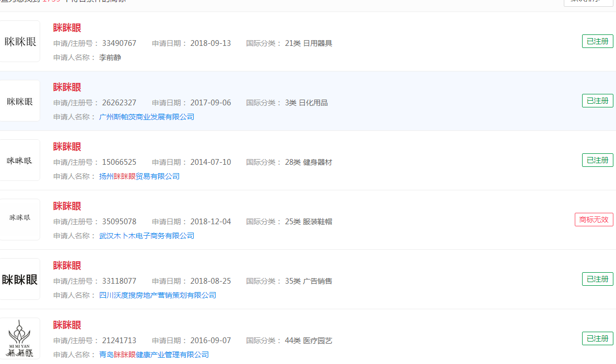Select registration number 15066525
The width and height of the screenshot is (616, 364).
click(119, 162)
